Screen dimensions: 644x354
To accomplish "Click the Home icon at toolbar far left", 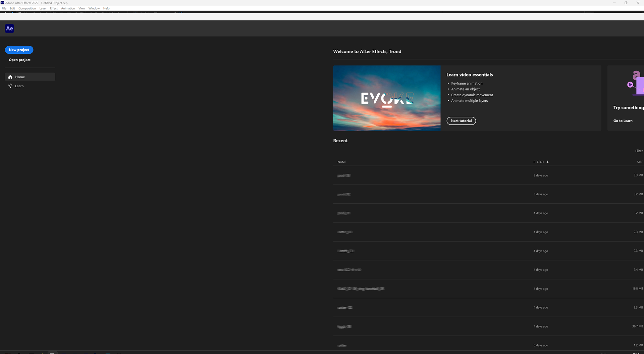I will click(6, 13).
